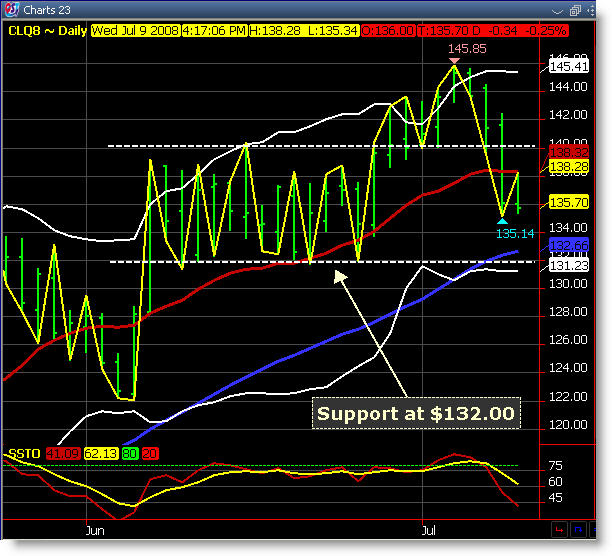Viewport: 612px width, 556px height.
Task: Click the green 80 overbought level box
Action: [130, 453]
